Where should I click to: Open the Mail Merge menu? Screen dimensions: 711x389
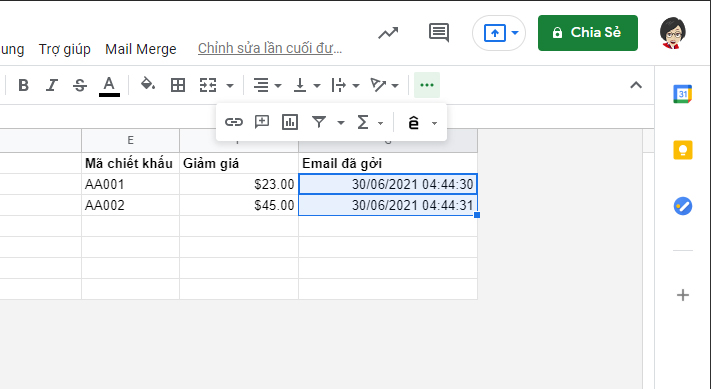pyautogui.click(x=141, y=49)
